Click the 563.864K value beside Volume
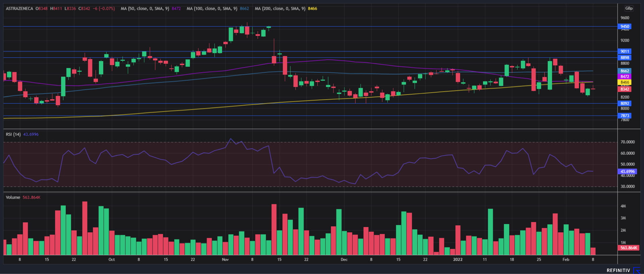 point(32,198)
